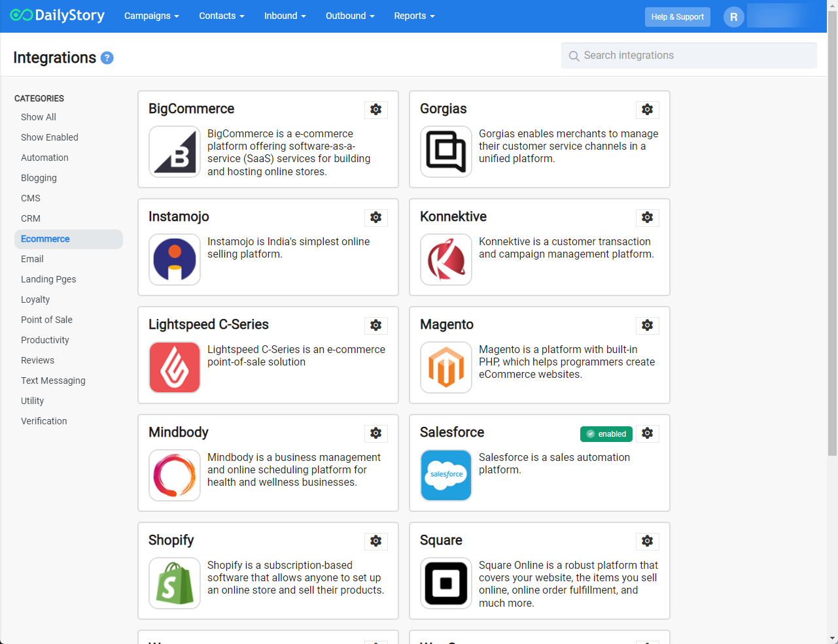Open the user avatar R menu
The height and width of the screenshot is (644, 838).
733,17
